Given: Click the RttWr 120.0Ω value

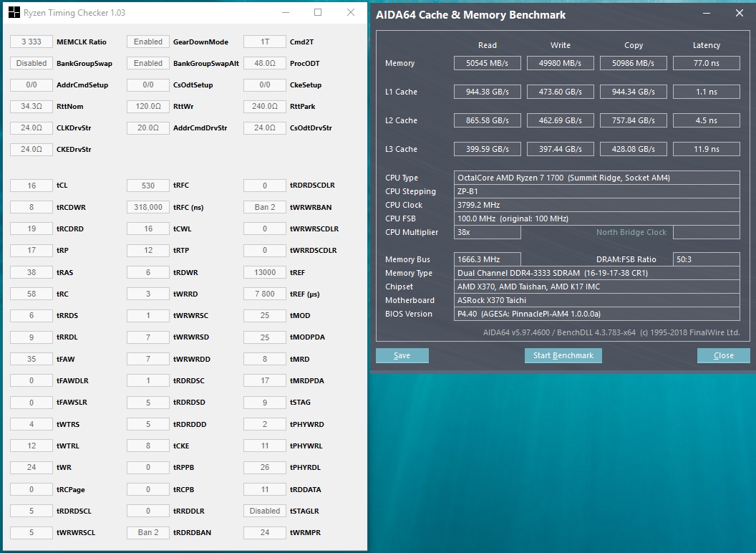Looking at the screenshot, I should (x=148, y=106).
